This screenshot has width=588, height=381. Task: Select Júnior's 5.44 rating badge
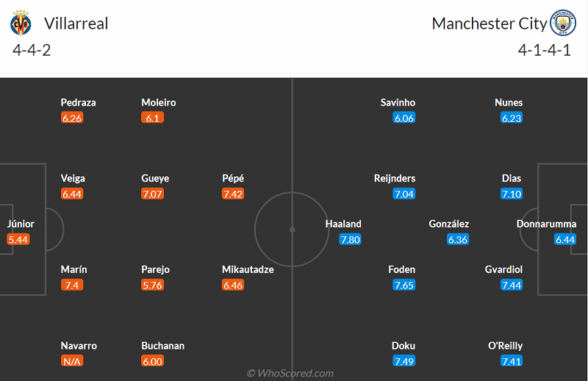(x=18, y=239)
